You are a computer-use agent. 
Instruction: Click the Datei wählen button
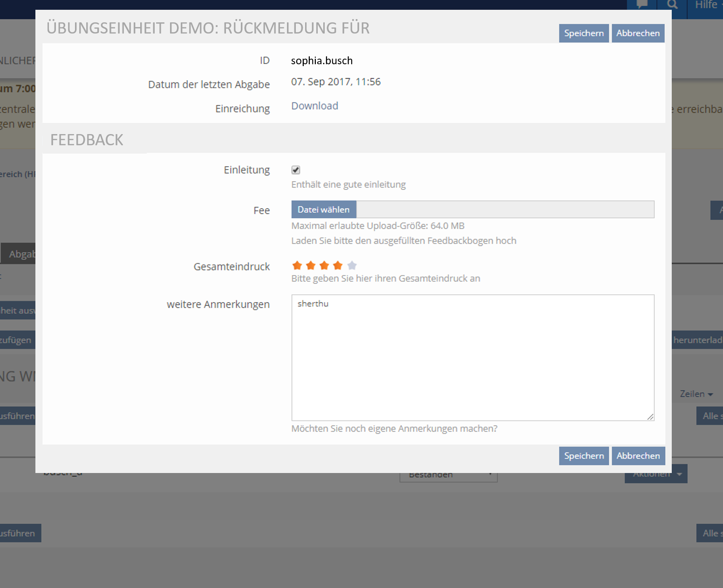324,210
